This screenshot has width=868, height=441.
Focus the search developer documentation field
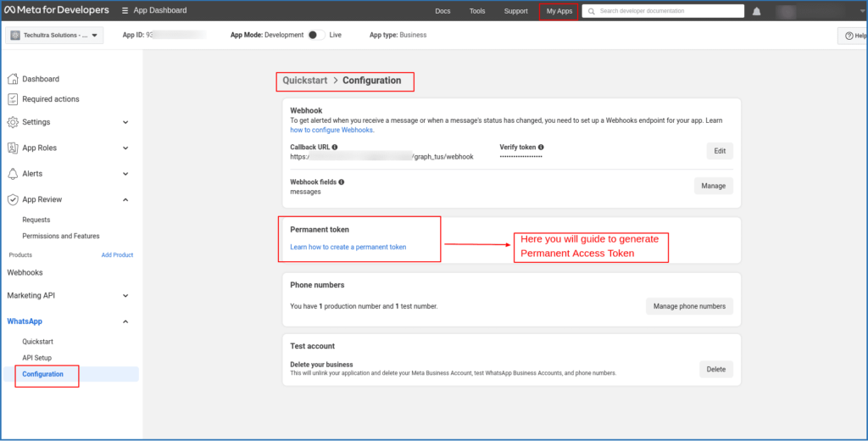[663, 11]
